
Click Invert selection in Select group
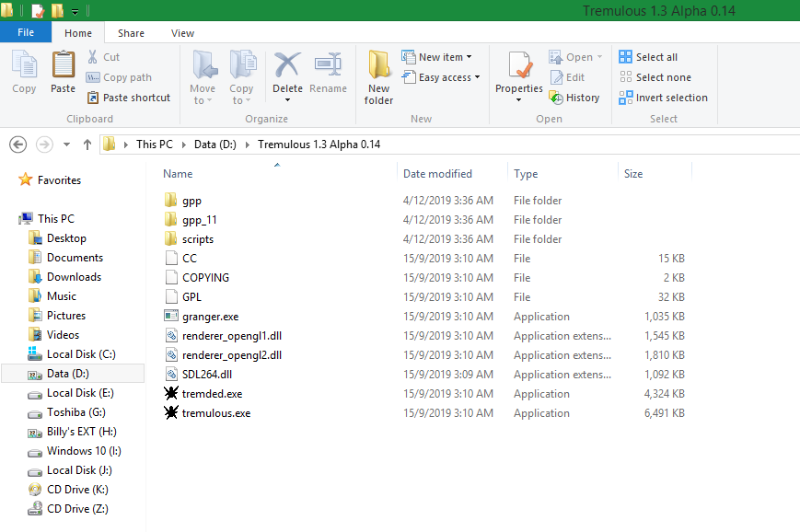pos(663,98)
